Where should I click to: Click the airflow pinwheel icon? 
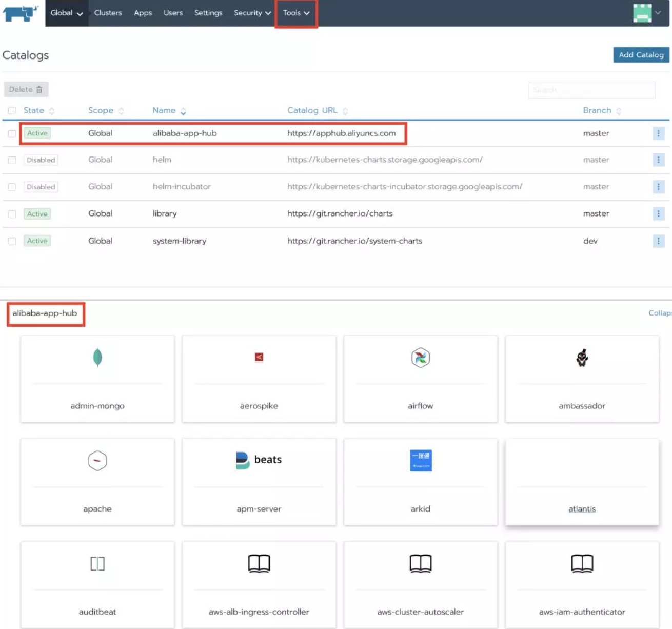coord(421,358)
